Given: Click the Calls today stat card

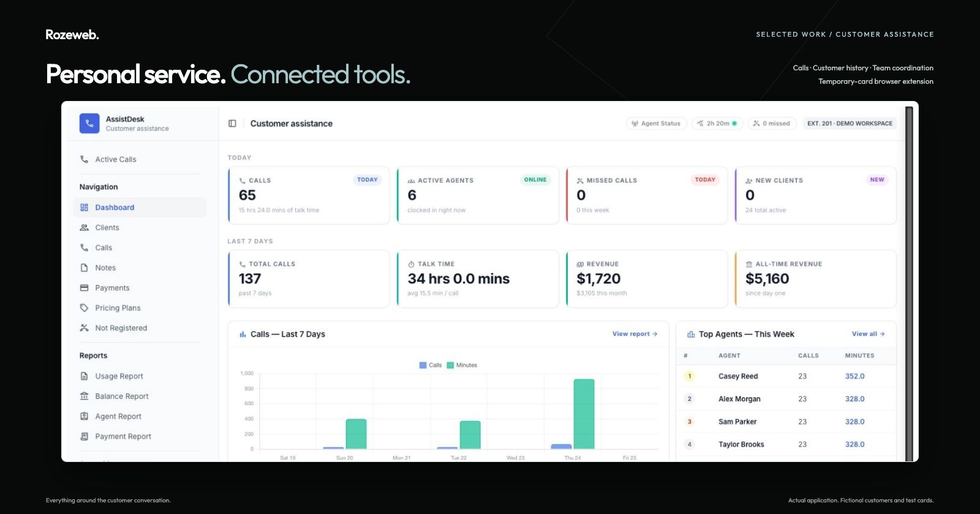Looking at the screenshot, I should click(309, 195).
